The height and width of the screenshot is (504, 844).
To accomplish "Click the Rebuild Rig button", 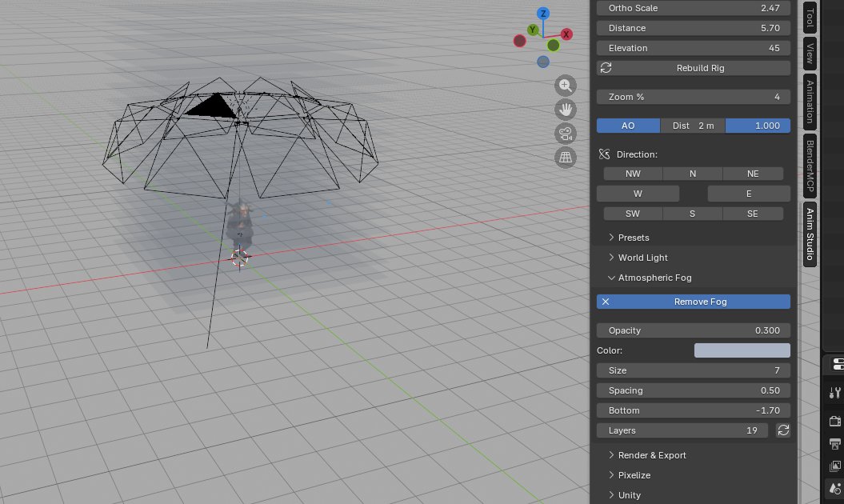I will (x=694, y=68).
